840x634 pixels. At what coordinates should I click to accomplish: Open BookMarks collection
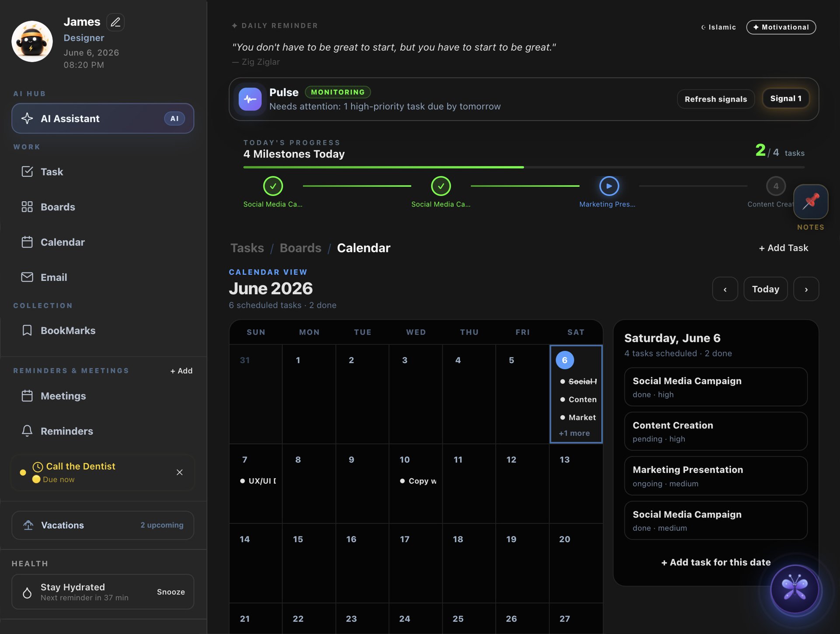tap(103, 330)
